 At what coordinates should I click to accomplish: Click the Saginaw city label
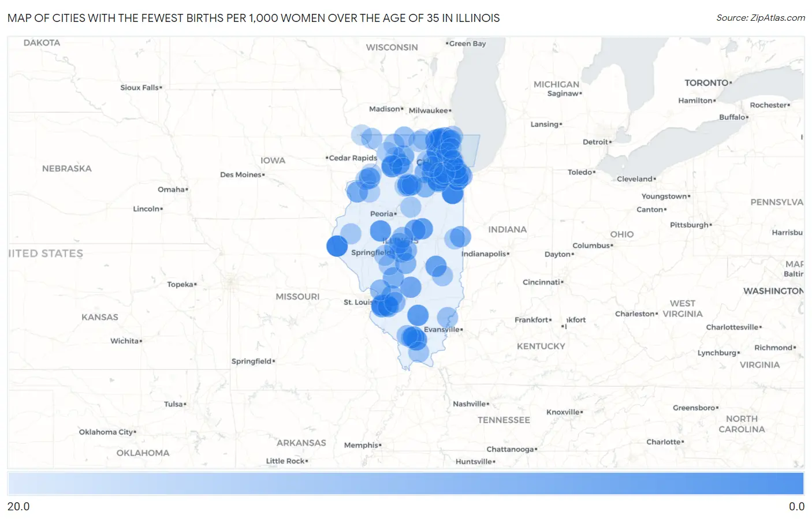(x=563, y=93)
